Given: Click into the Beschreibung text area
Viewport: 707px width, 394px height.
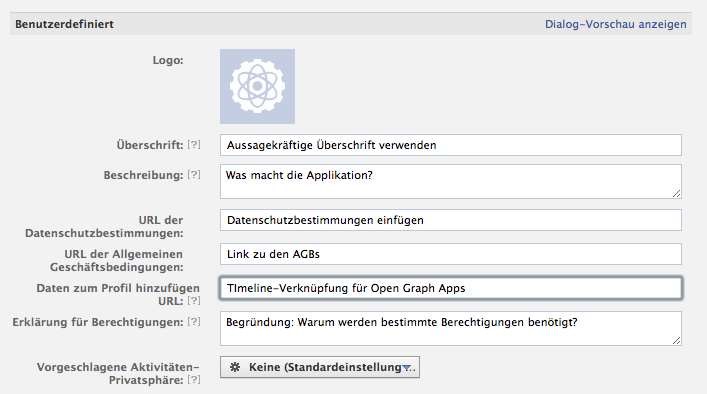Looking at the screenshot, I should pyautogui.click(x=451, y=182).
